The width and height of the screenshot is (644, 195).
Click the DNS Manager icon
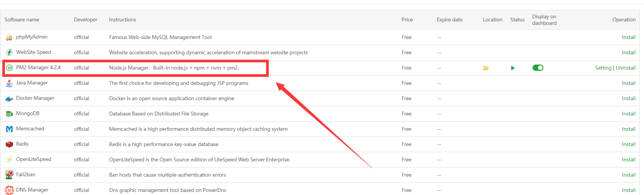9,190
